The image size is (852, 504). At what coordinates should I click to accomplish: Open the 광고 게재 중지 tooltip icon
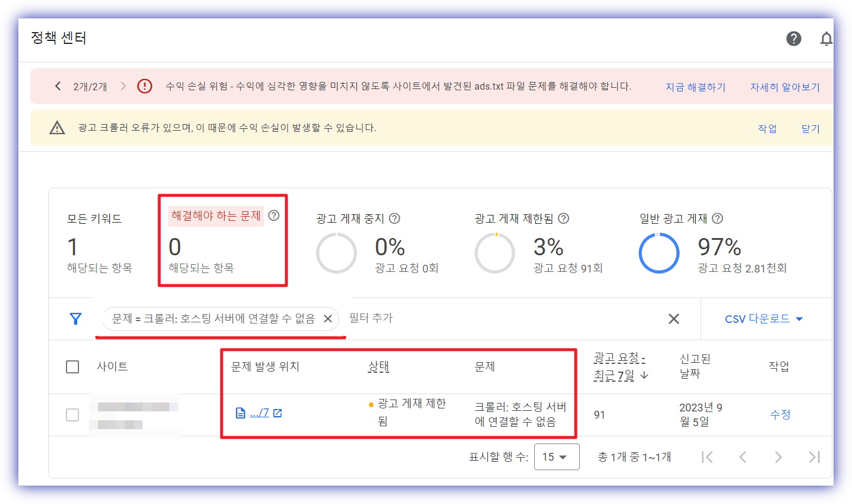(x=395, y=218)
